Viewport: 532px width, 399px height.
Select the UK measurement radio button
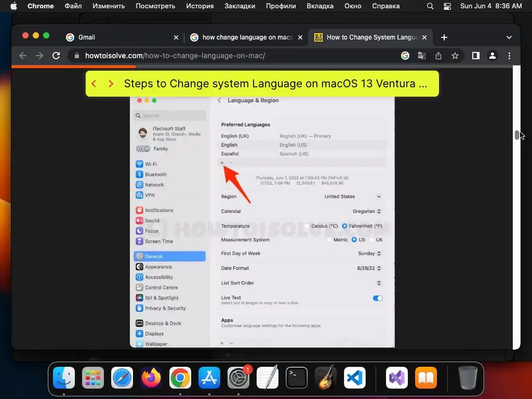pyautogui.click(x=371, y=240)
